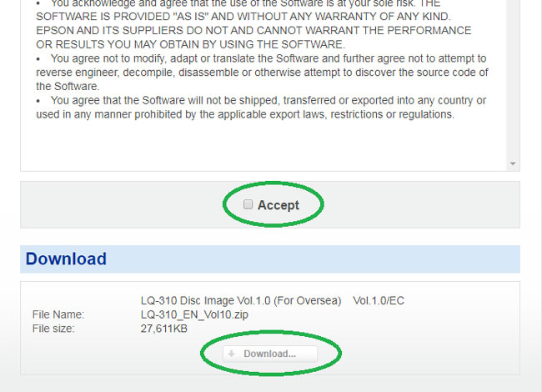Screen dimensions: 542x392
Task: Click the bold Accept label text
Action: click(x=279, y=205)
